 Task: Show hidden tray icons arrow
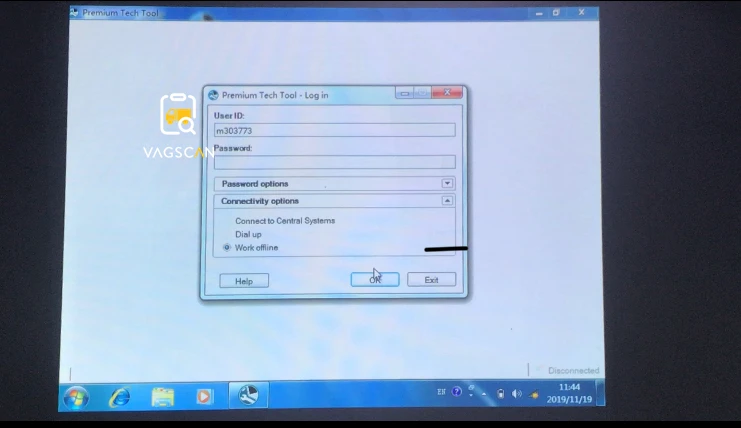(x=484, y=394)
